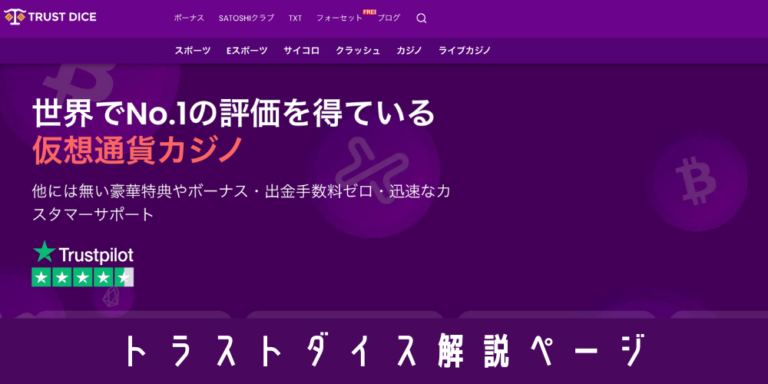
Task: Click the Trustpilot five-star rating bar
Action: [x=82, y=277]
